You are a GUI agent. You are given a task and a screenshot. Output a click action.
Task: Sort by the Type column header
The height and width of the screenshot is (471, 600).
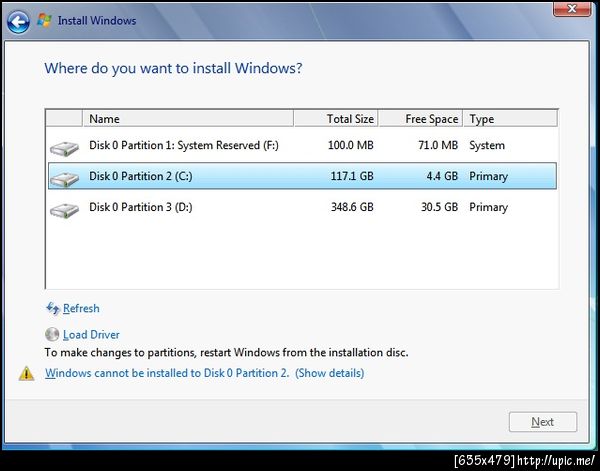tap(510, 119)
